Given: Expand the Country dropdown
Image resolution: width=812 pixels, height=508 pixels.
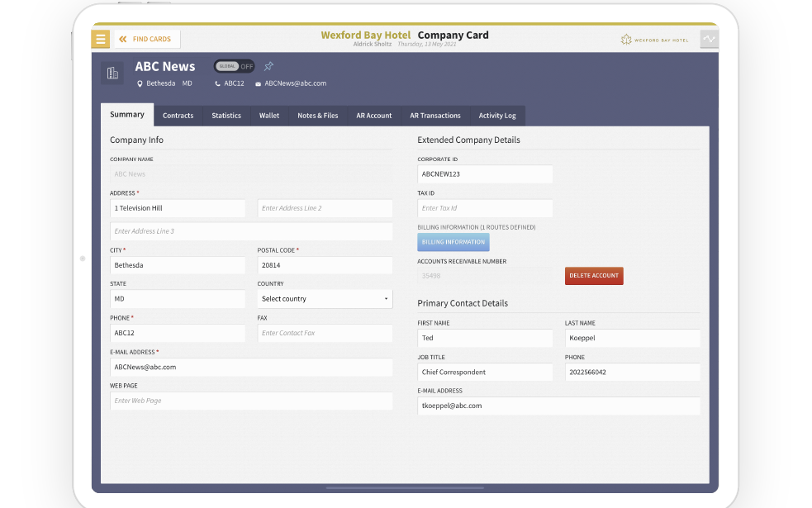Looking at the screenshot, I should 325,299.
